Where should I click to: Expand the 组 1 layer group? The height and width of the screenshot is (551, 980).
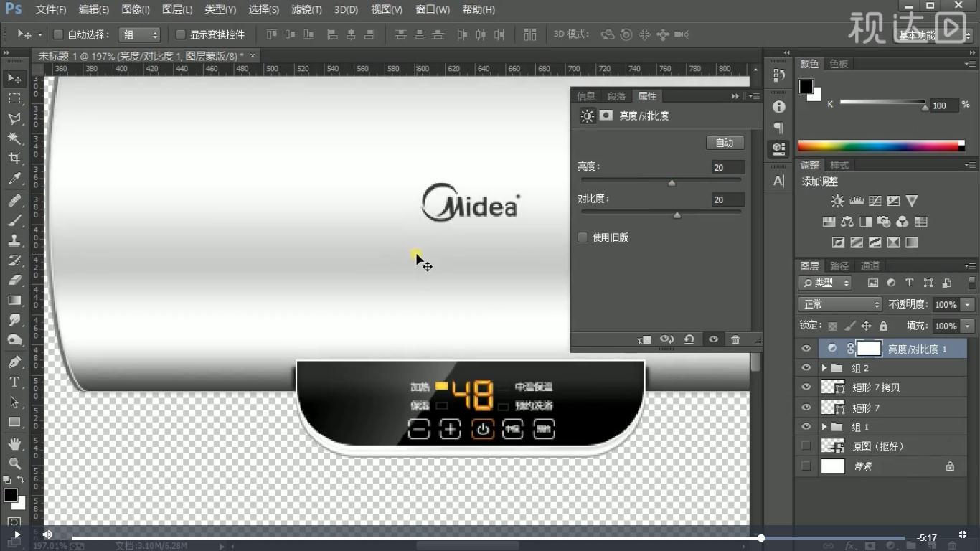coord(824,427)
